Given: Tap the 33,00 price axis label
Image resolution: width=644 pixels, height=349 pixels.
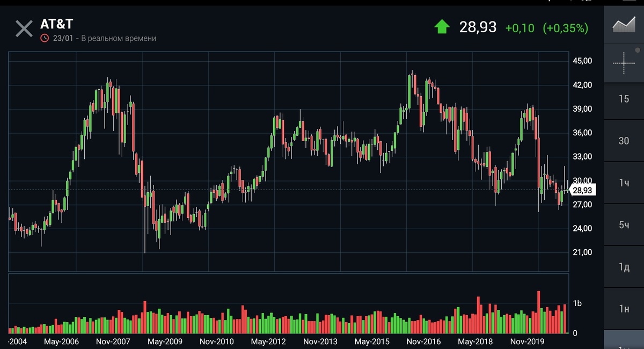Looking at the screenshot, I should coord(582,157).
